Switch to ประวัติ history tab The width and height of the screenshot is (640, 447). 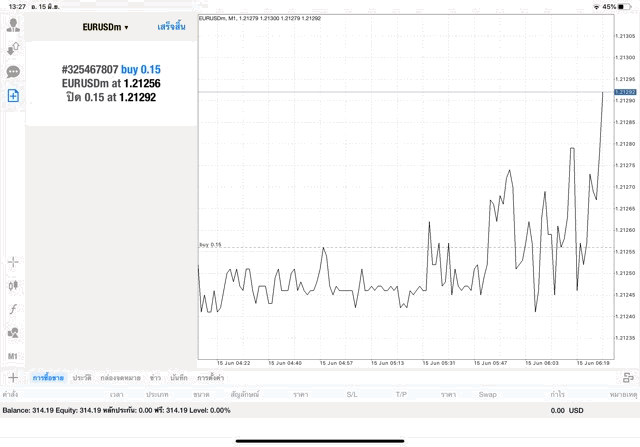coord(82,378)
